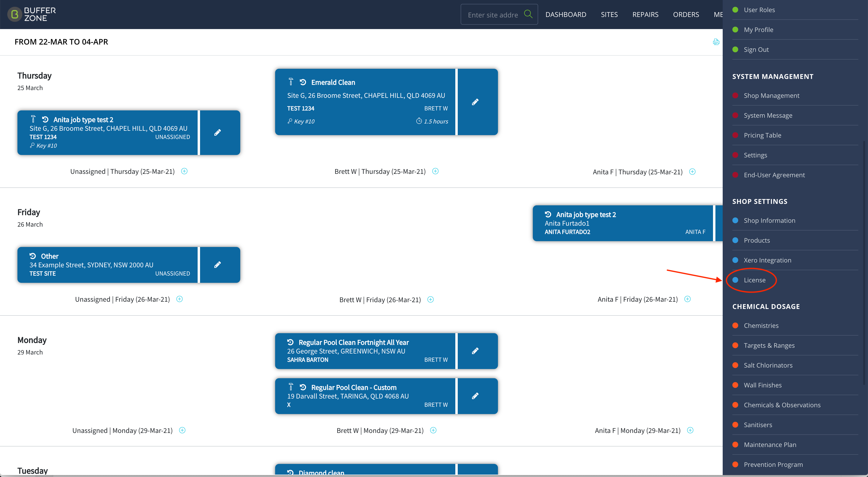This screenshot has width=868, height=477.
Task: Open the Dashboard tab
Action: coord(566,15)
